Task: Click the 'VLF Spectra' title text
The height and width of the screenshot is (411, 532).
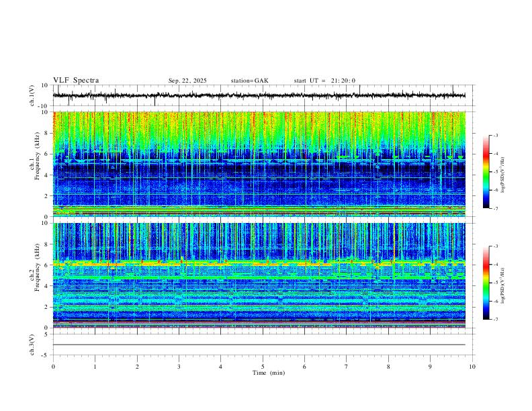Action: 76,81
